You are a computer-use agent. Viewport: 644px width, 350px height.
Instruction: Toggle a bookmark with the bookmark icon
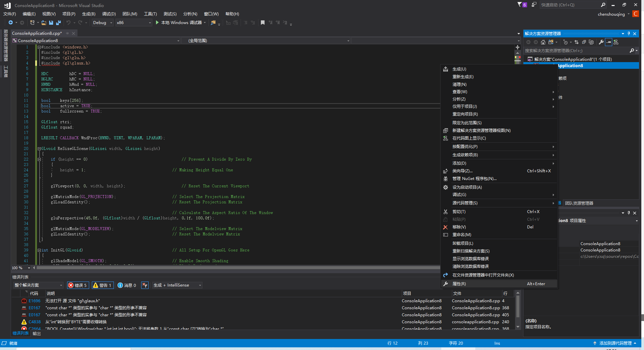[263, 23]
